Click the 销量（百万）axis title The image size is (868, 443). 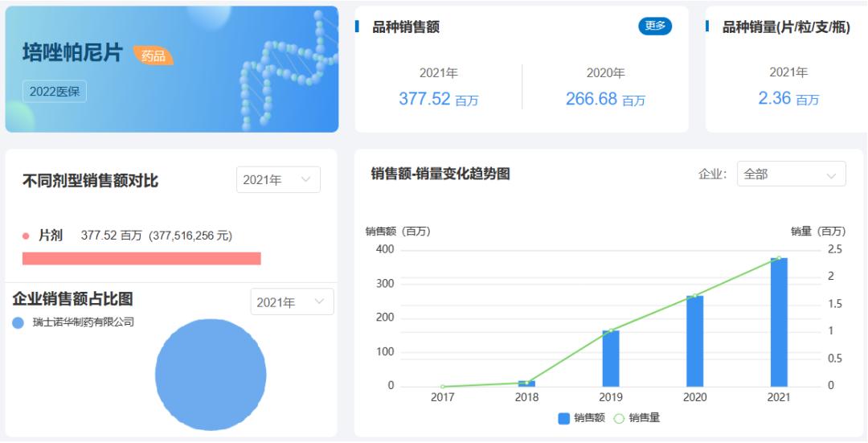818,232
